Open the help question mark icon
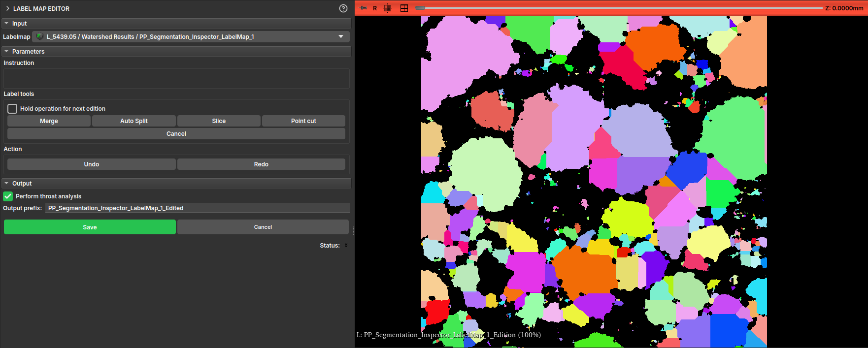Image resolution: width=868 pixels, height=348 pixels. click(x=343, y=8)
